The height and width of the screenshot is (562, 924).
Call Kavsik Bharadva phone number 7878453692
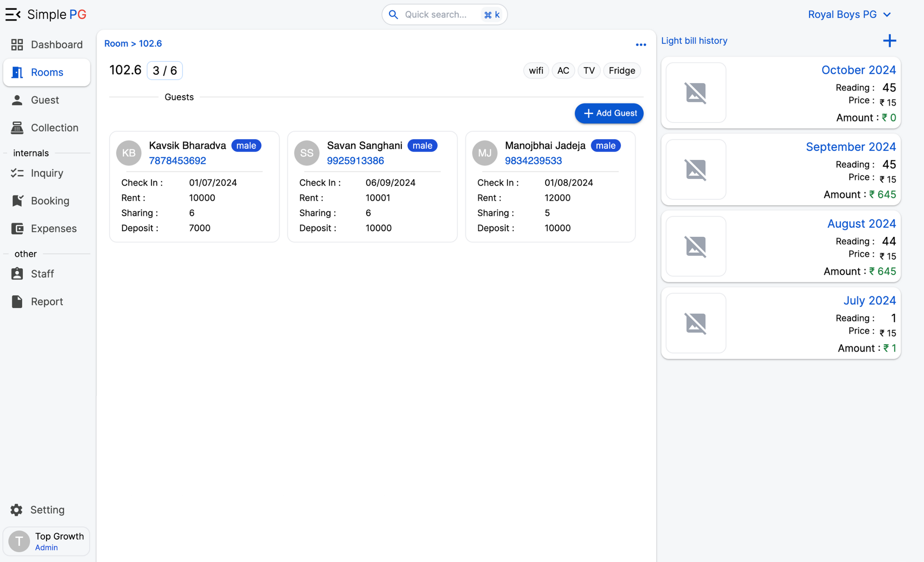(177, 161)
